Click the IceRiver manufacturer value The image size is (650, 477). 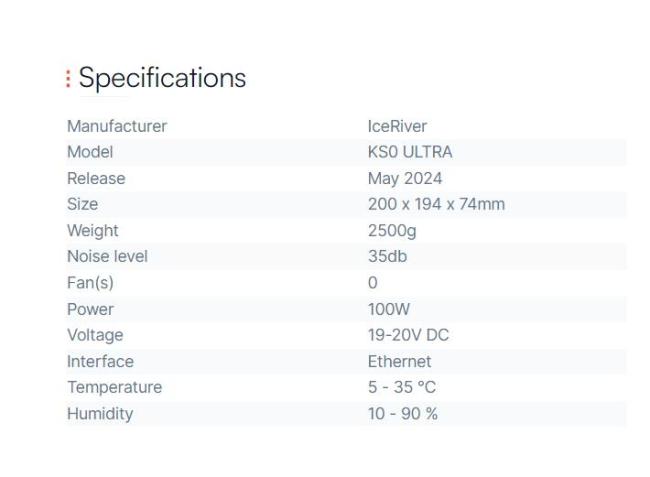click(x=397, y=126)
